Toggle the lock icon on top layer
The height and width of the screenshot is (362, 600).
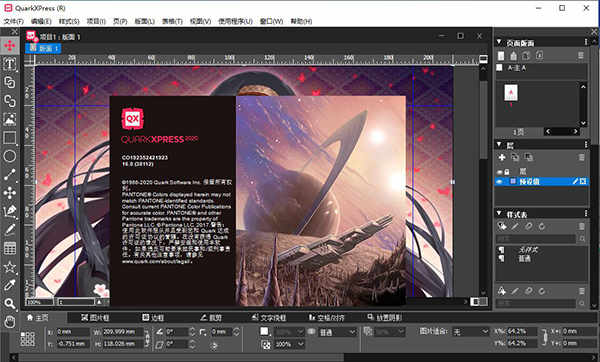coord(507,172)
